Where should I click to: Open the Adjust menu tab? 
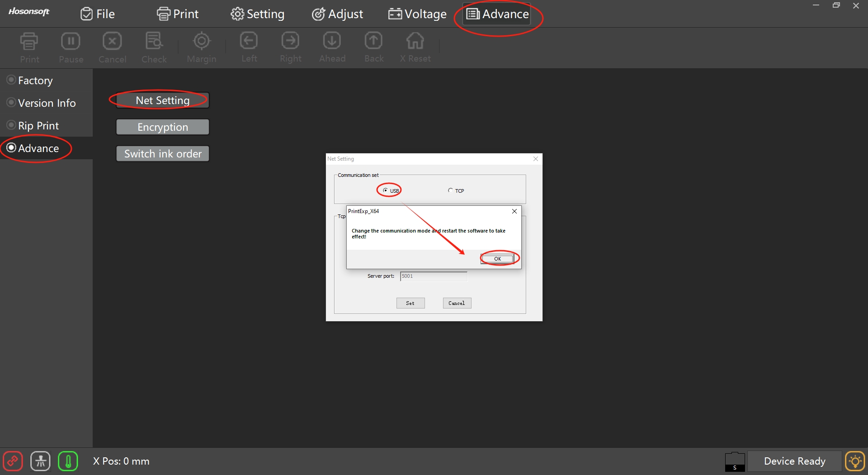point(338,14)
